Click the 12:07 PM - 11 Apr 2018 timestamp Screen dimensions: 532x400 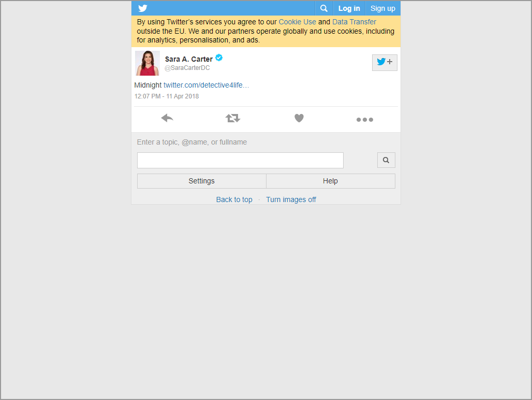click(x=167, y=96)
